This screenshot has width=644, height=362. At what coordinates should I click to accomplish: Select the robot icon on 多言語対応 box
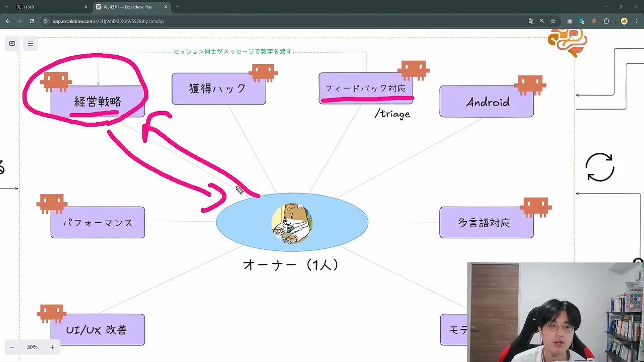(536, 207)
